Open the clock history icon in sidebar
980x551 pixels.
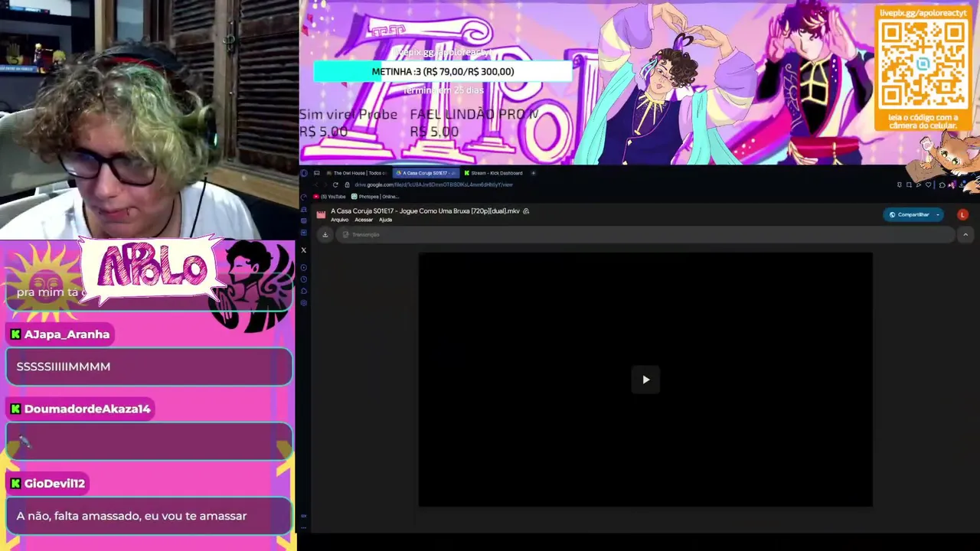pyautogui.click(x=303, y=279)
